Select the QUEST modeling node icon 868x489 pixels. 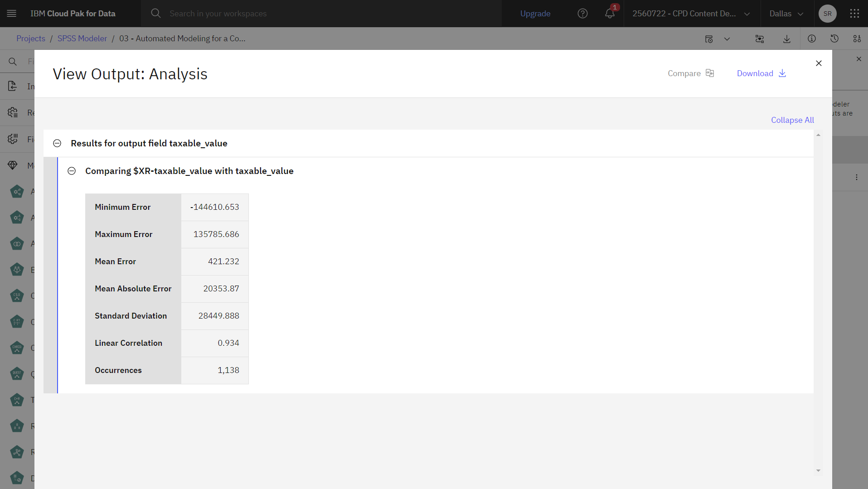pos(17,374)
